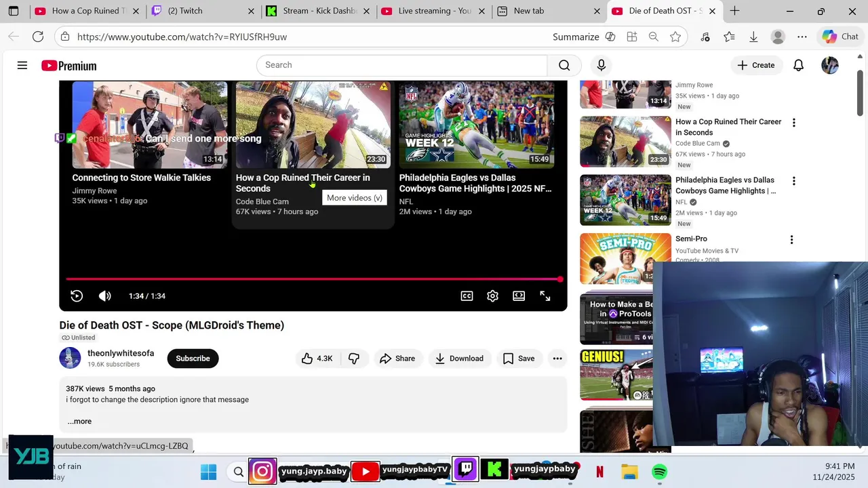Viewport: 868px width, 488px height.
Task: Open YouTube notifications bell
Action: click(x=798, y=65)
